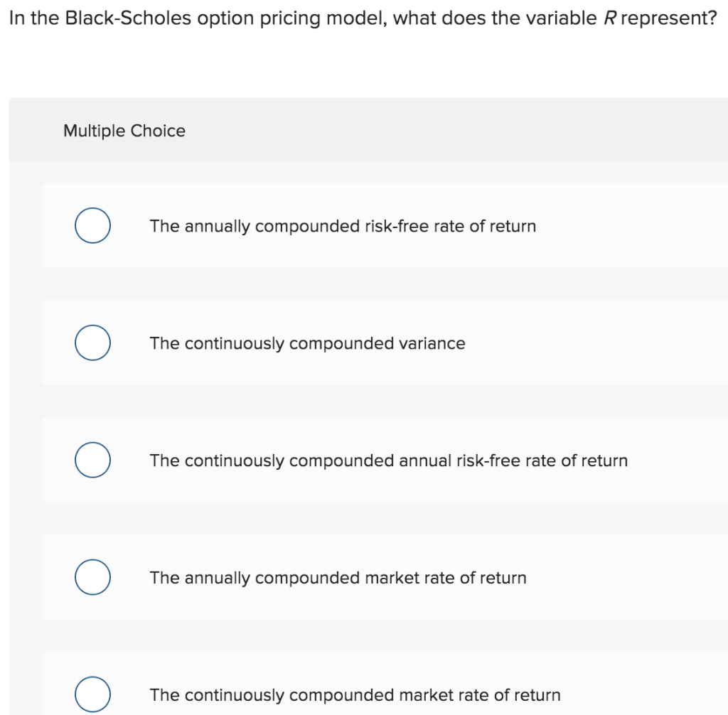
Task: Select the continuously compounded annual risk-free rate option
Action: (x=92, y=460)
